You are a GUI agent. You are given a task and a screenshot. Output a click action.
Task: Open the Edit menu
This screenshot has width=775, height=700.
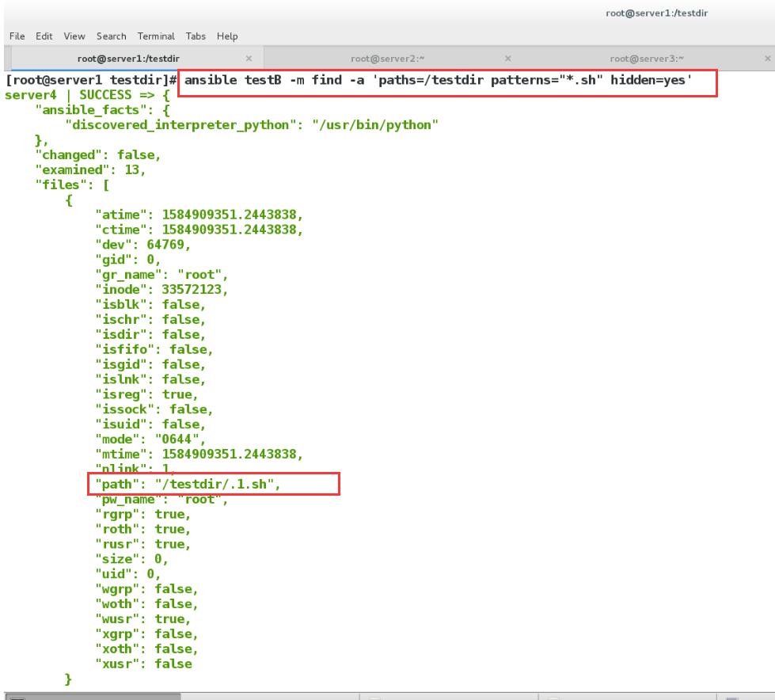pyautogui.click(x=44, y=36)
